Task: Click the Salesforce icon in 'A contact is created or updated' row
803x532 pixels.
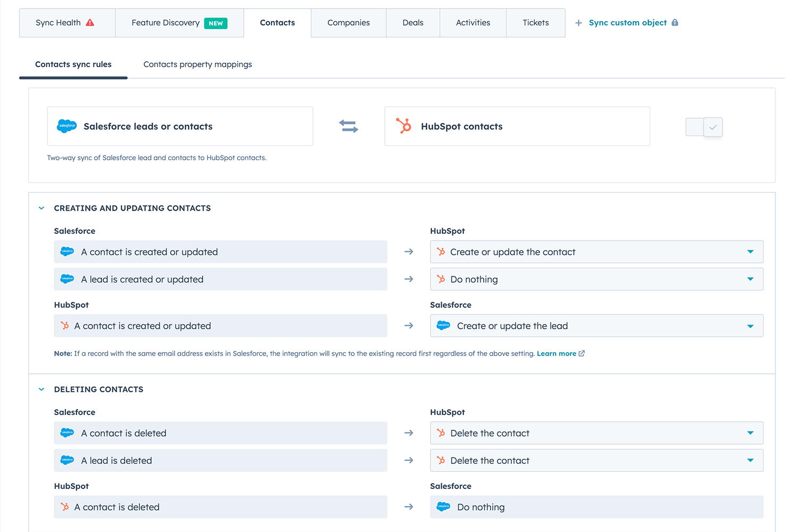Action: [67, 252]
